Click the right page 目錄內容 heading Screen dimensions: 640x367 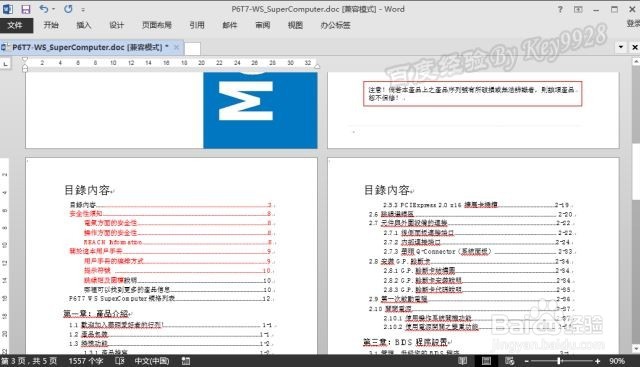[388, 190]
